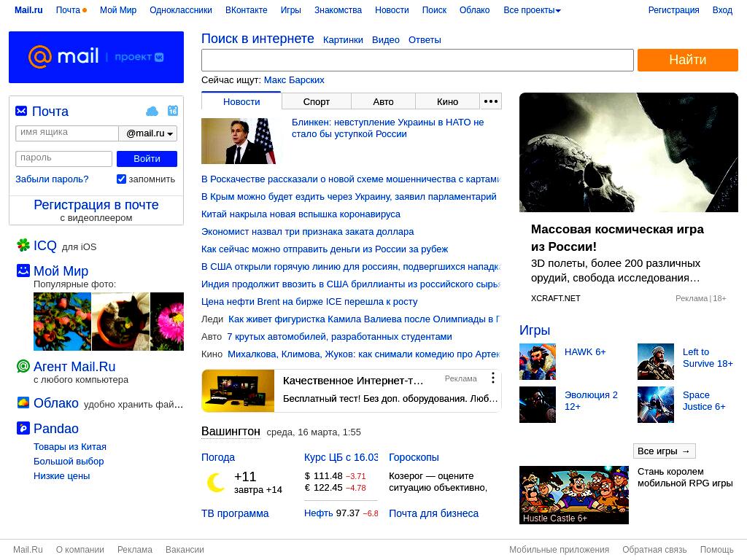Open the Hustle Castle 6+ game banner
The width and height of the screenshot is (747, 560).
pyautogui.click(x=574, y=495)
